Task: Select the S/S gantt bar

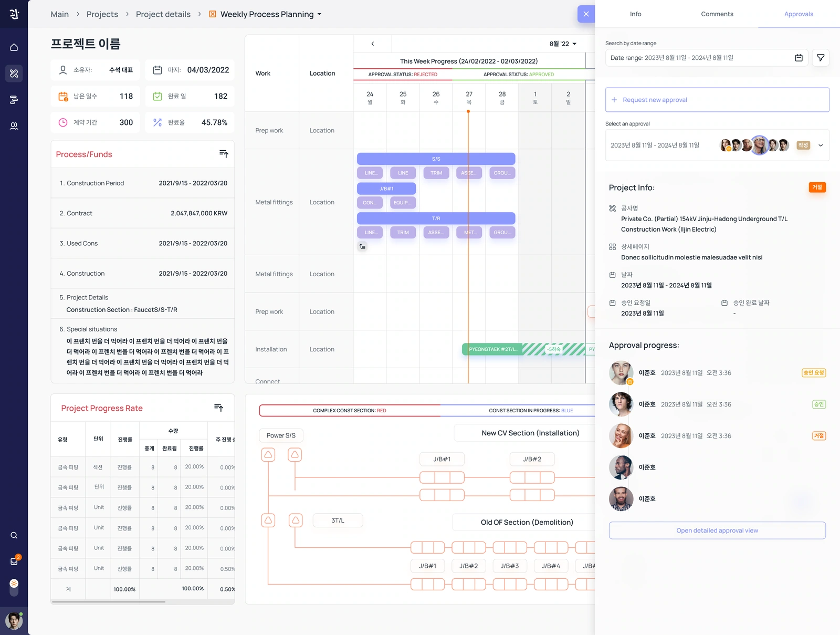Action: [x=436, y=159]
